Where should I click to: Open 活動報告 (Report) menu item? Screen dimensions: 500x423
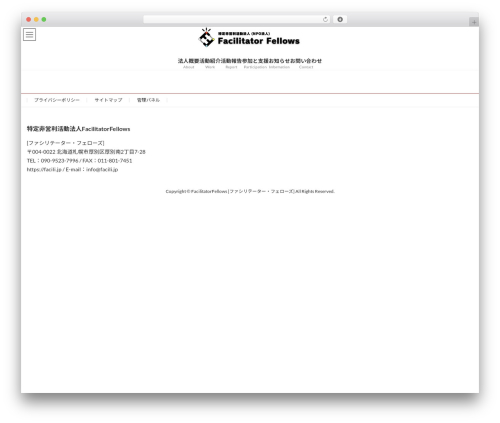point(231,63)
